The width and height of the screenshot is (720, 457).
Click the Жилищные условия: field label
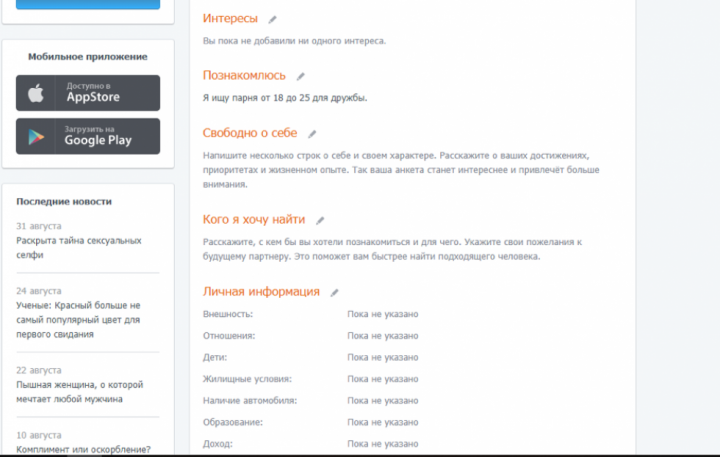(247, 379)
